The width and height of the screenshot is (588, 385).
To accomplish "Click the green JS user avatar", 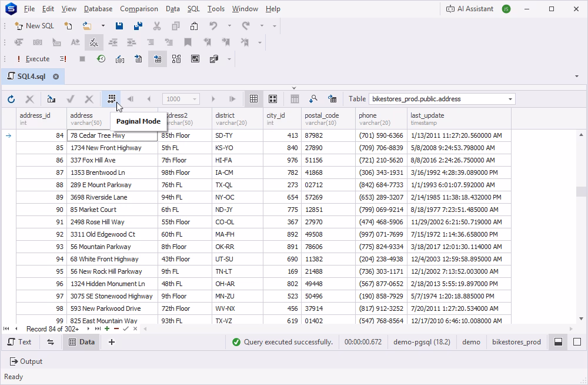I will [x=506, y=9].
